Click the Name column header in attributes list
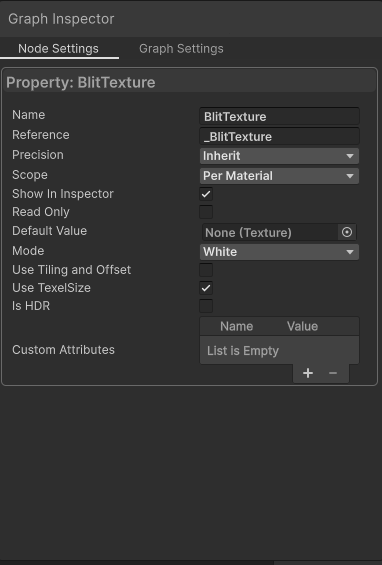Viewport: 382px width, 565px height. 236,326
